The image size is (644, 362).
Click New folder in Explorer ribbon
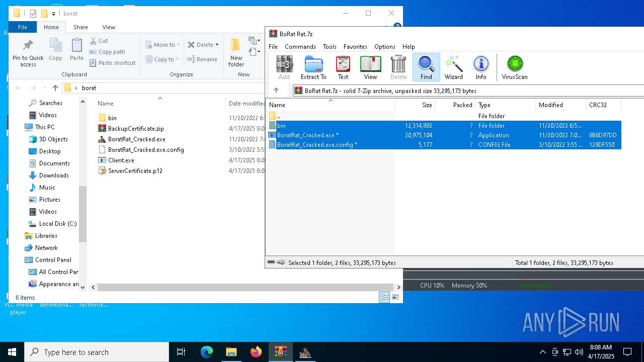pos(236,53)
